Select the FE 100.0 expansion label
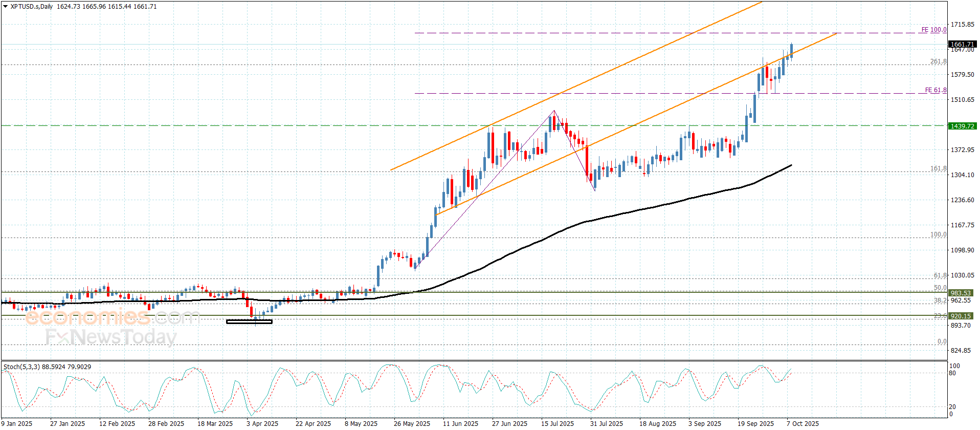The width and height of the screenshot is (980, 430). pyautogui.click(x=933, y=30)
